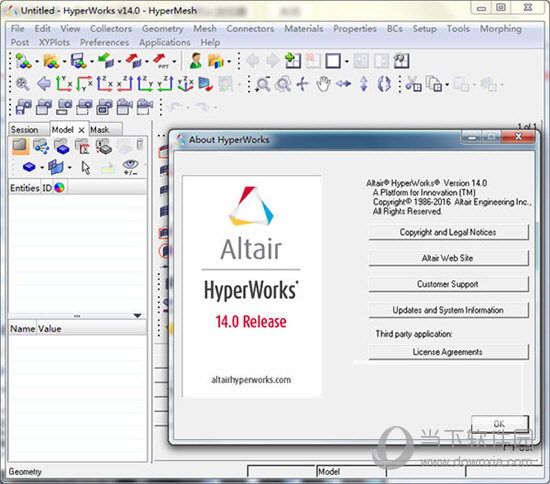Click the Entities column header
The width and height of the screenshot is (550, 484).
(x=25, y=188)
